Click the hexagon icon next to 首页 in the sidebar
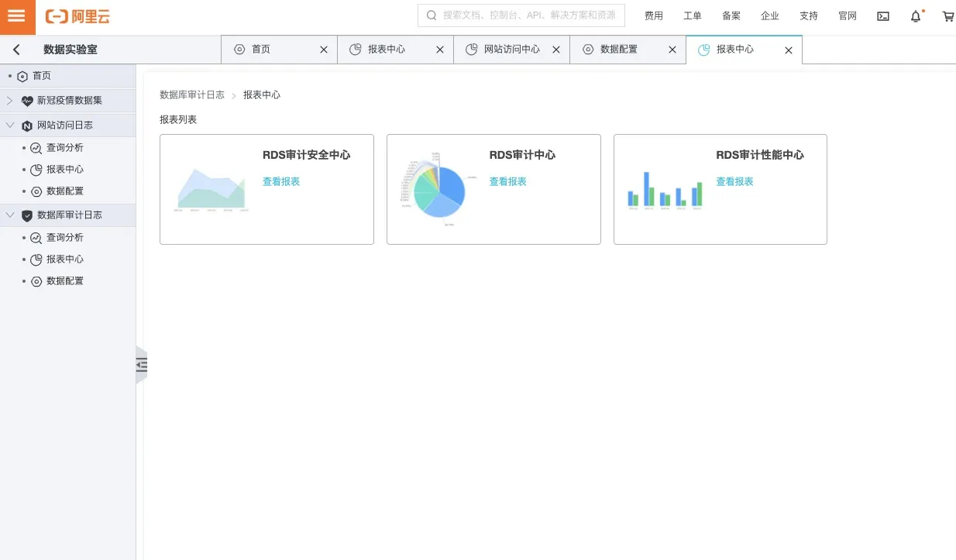 [x=22, y=77]
